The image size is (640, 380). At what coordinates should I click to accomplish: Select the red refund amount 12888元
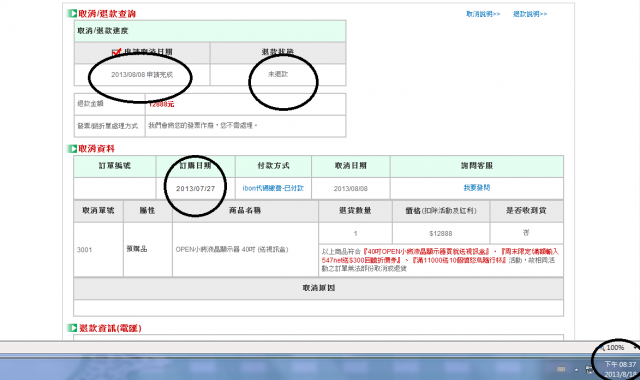(161, 104)
